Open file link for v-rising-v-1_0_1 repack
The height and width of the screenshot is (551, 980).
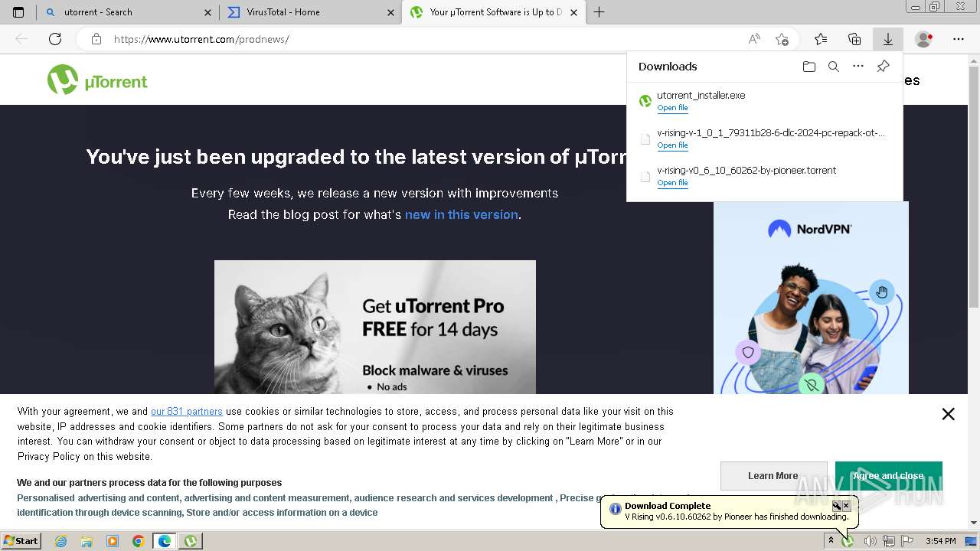(672, 145)
